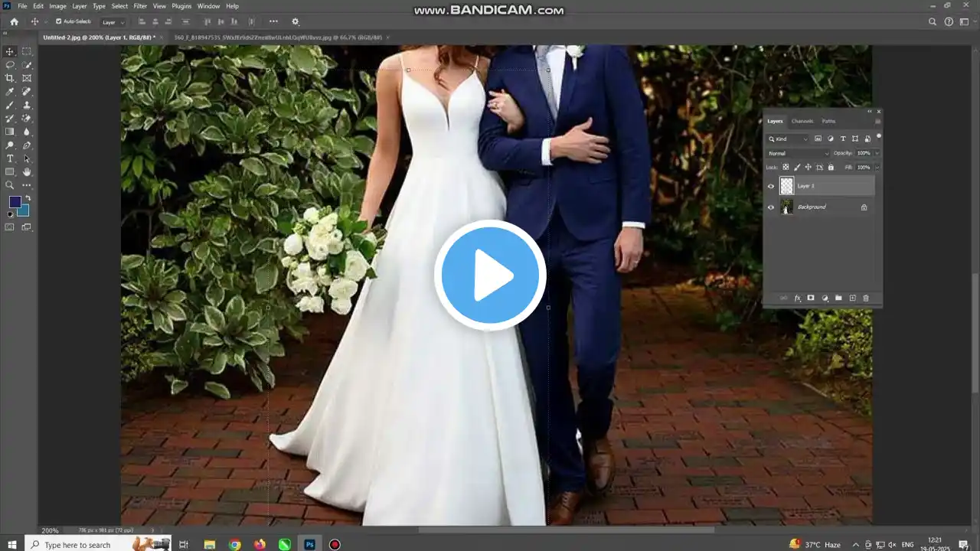Switch to the Paths tab

(x=828, y=121)
